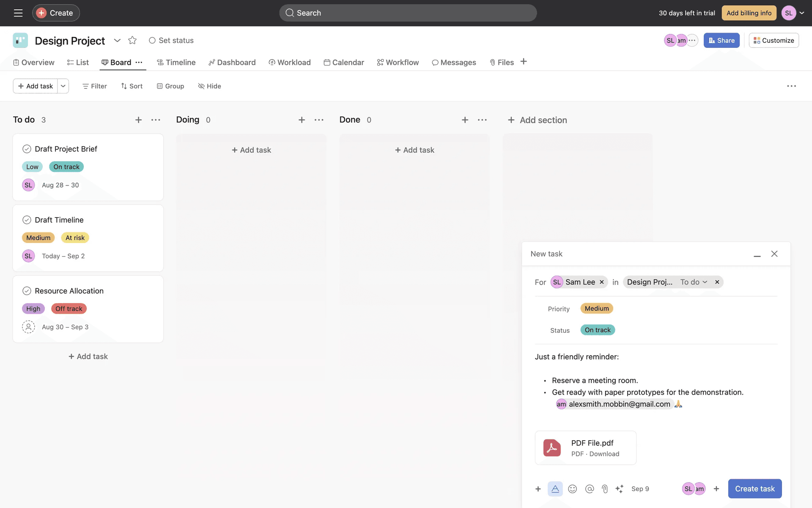Click the Search field
The height and width of the screenshot is (508, 812).
point(408,13)
